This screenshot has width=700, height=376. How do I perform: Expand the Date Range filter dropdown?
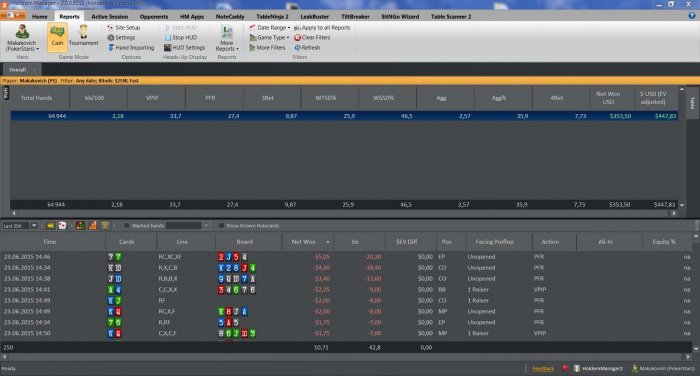(270, 28)
